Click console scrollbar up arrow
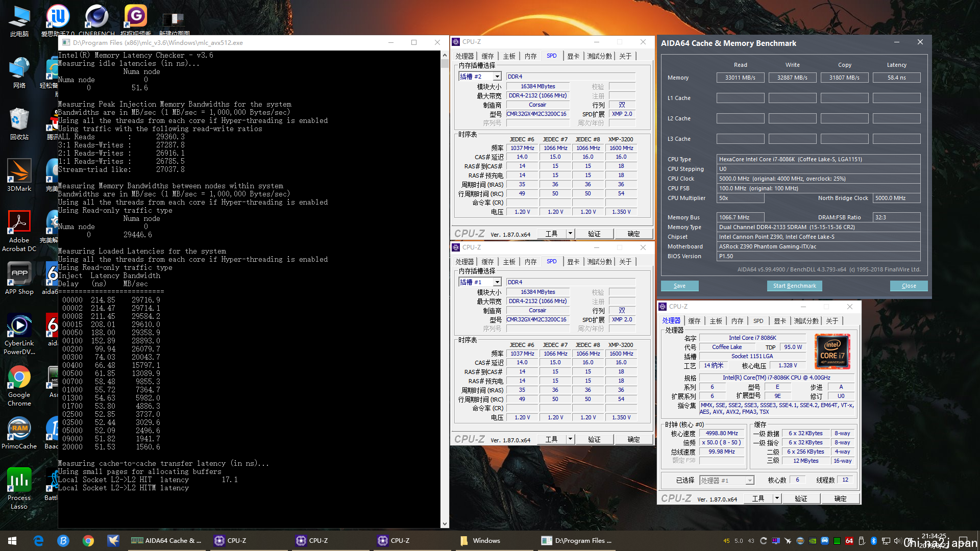The image size is (980, 551). click(445, 55)
